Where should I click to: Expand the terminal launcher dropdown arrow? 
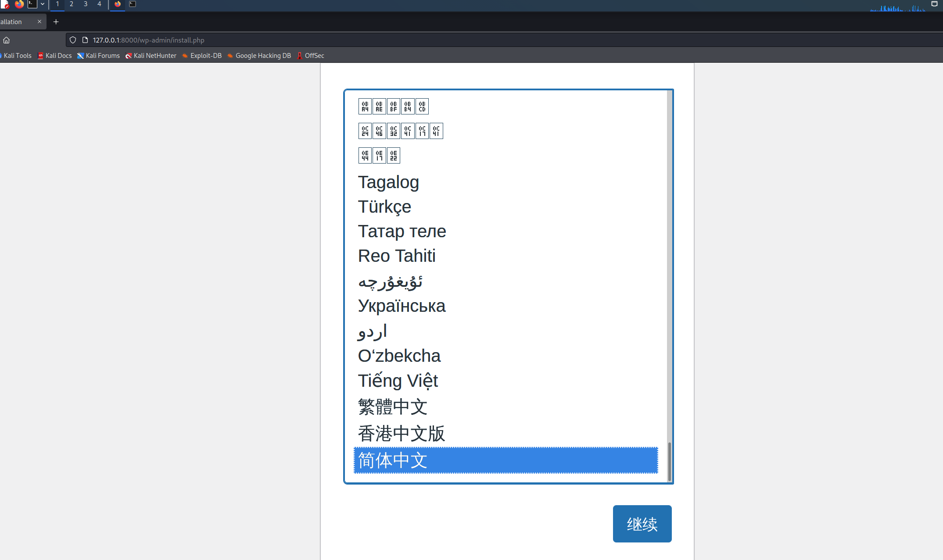click(x=43, y=4)
